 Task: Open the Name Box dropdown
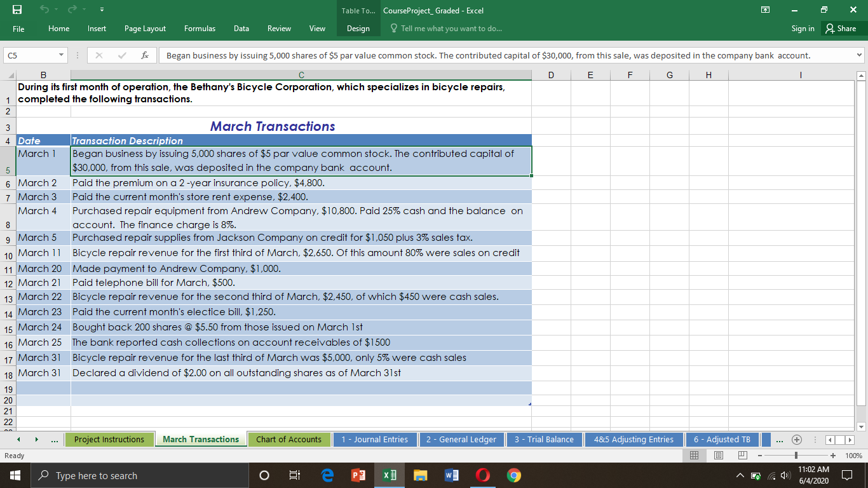click(x=62, y=55)
